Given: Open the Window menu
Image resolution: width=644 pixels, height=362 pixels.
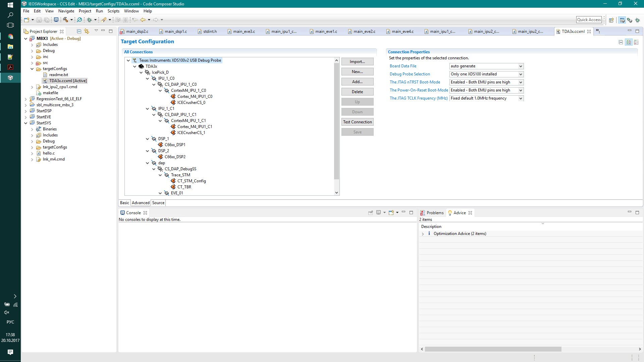Looking at the screenshot, I should tap(131, 11).
